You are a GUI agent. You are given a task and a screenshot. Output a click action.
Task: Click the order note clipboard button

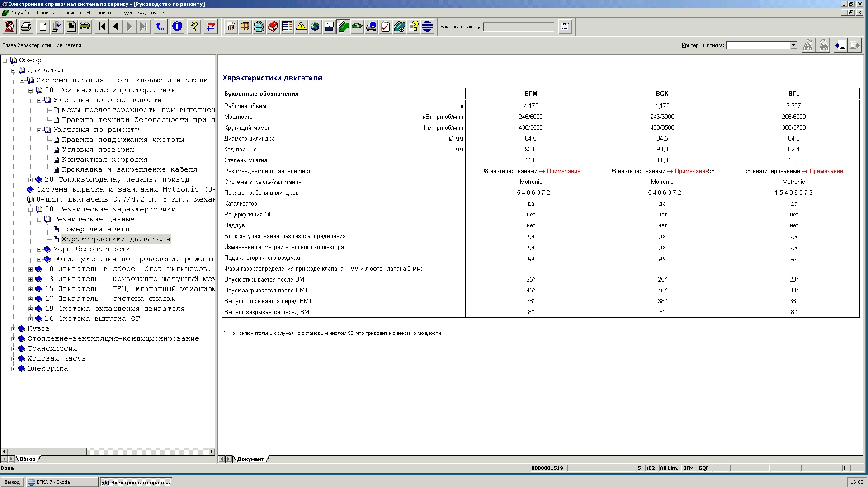coord(565,27)
